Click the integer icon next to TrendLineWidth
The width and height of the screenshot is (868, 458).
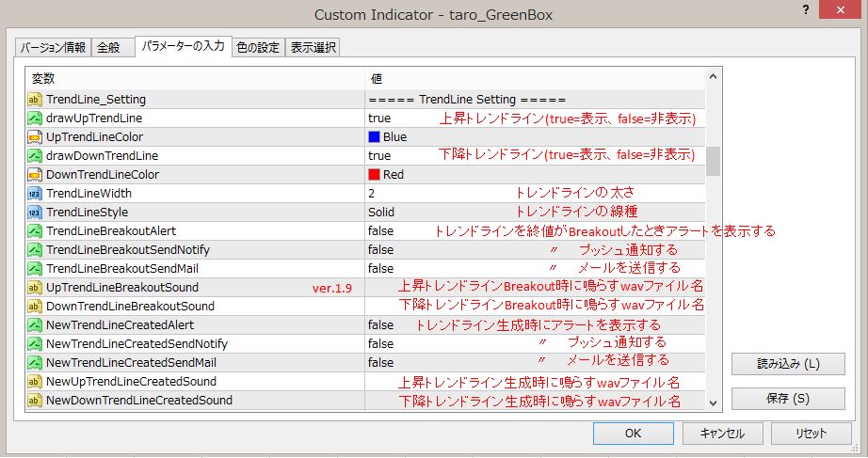[x=35, y=194]
